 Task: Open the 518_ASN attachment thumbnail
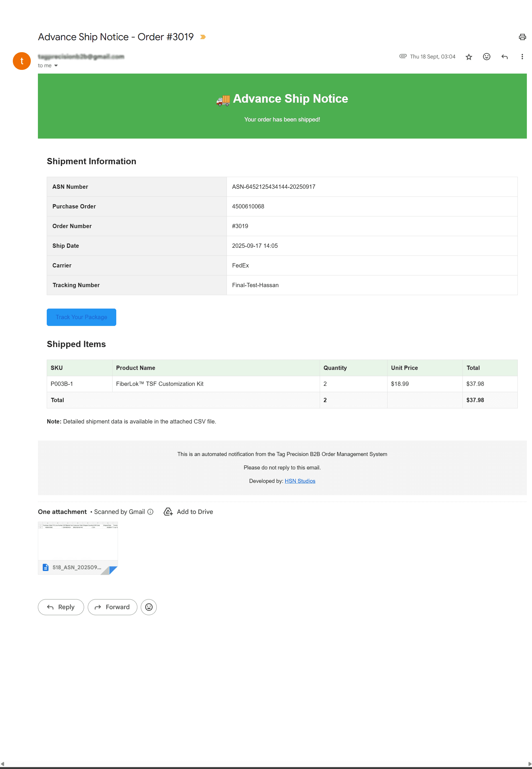click(x=78, y=548)
